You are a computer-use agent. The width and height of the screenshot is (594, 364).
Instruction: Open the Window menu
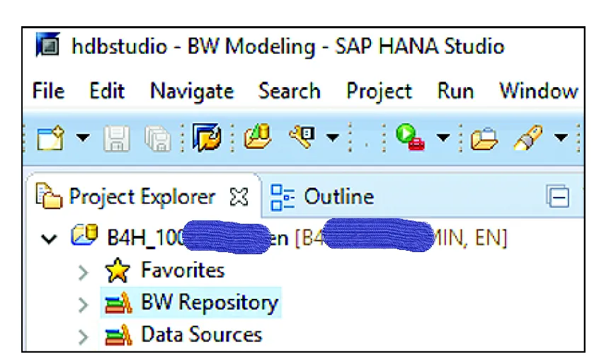[539, 91]
